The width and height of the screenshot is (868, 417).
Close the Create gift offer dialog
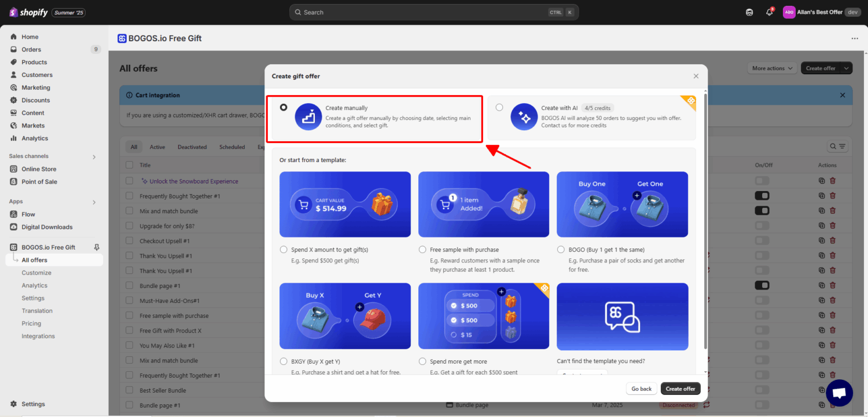pos(696,76)
